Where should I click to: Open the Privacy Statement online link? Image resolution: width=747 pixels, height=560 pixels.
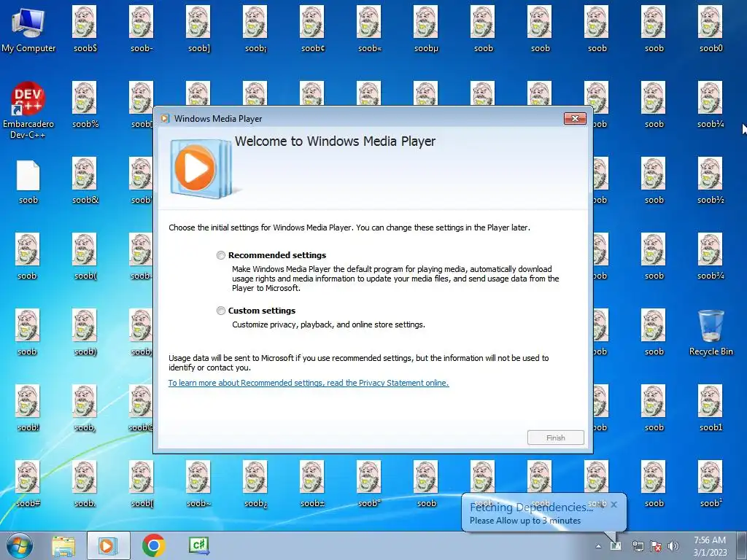(309, 383)
